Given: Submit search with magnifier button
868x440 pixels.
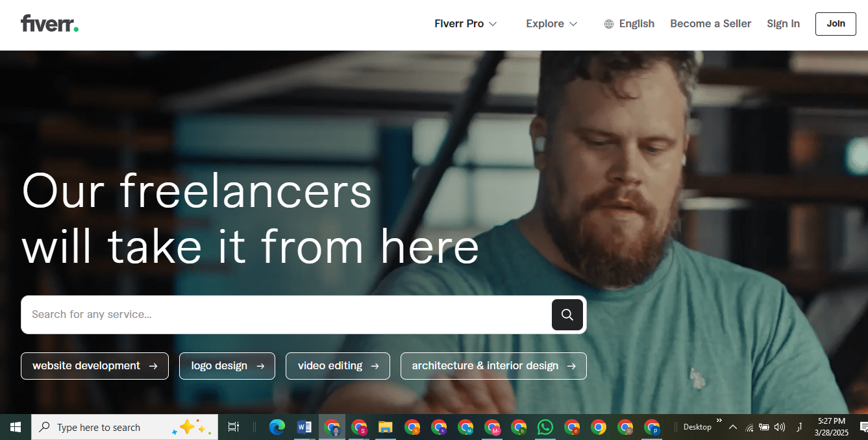Looking at the screenshot, I should [x=567, y=315].
